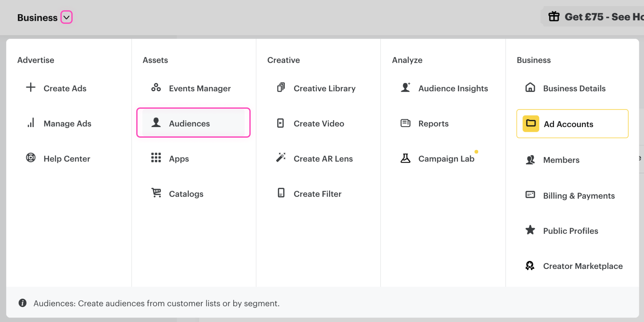This screenshot has width=644, height=322.
Task: Collapse the Business dropdown chevron
Action: 67,17
